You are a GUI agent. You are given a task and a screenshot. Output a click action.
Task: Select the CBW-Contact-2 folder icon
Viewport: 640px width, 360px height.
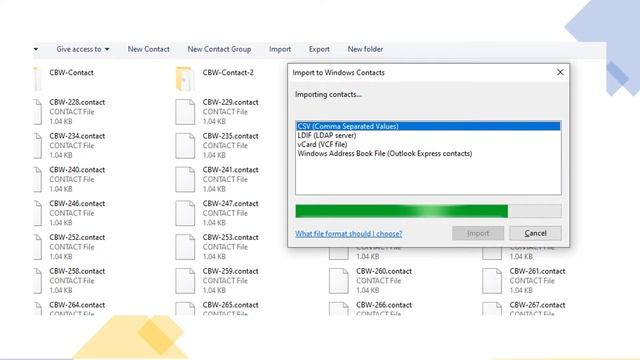coord(185,78)
